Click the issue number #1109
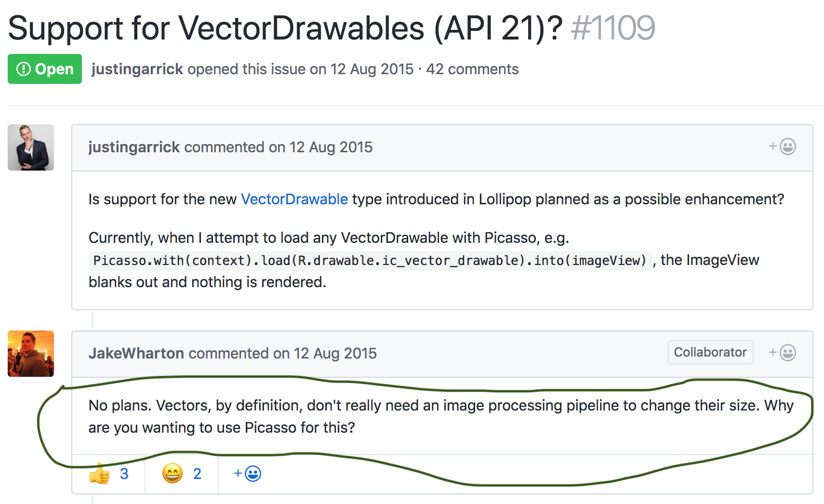824x504 pixels. click(613, 27)
